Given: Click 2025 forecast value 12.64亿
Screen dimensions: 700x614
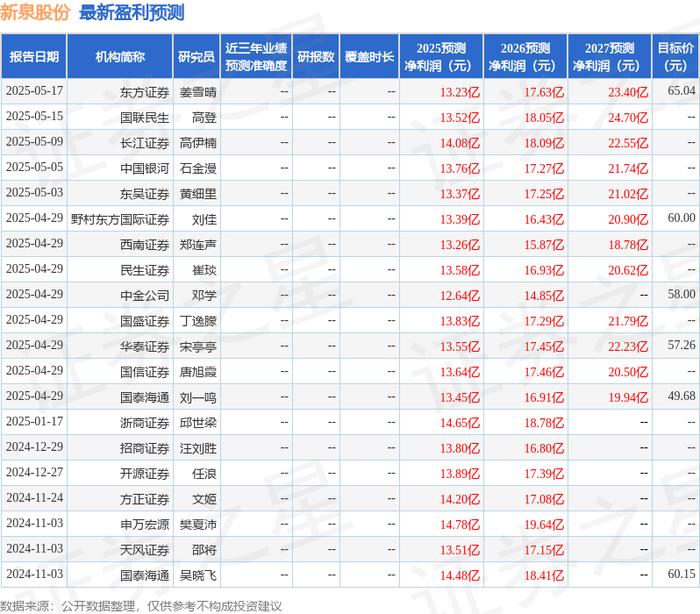Looking at the screenshot, I should coord(460,296).
